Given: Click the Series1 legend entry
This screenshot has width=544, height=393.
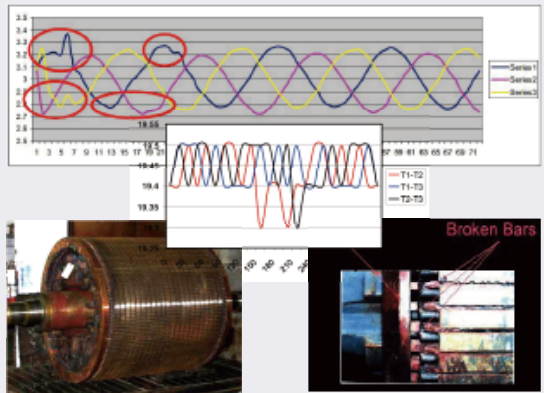Looking at the screenshot, I should [x=514, y=67].
